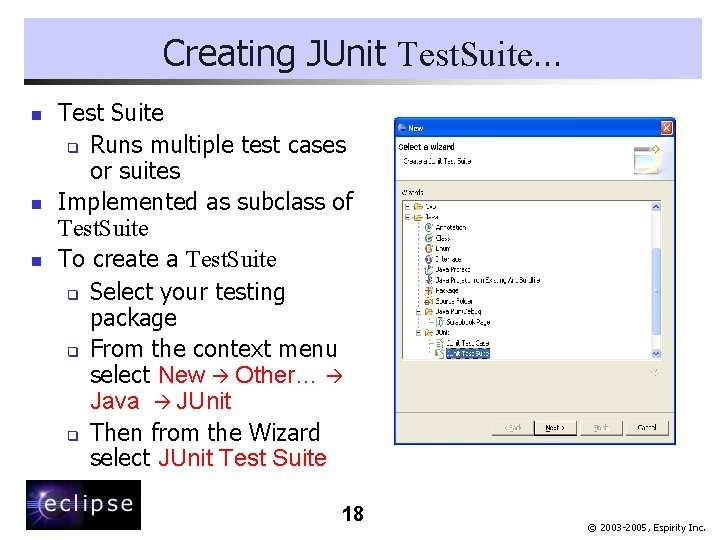The image size is (720, 540).
Task: Select the JUnit Test Case icon
Action: 440,343
